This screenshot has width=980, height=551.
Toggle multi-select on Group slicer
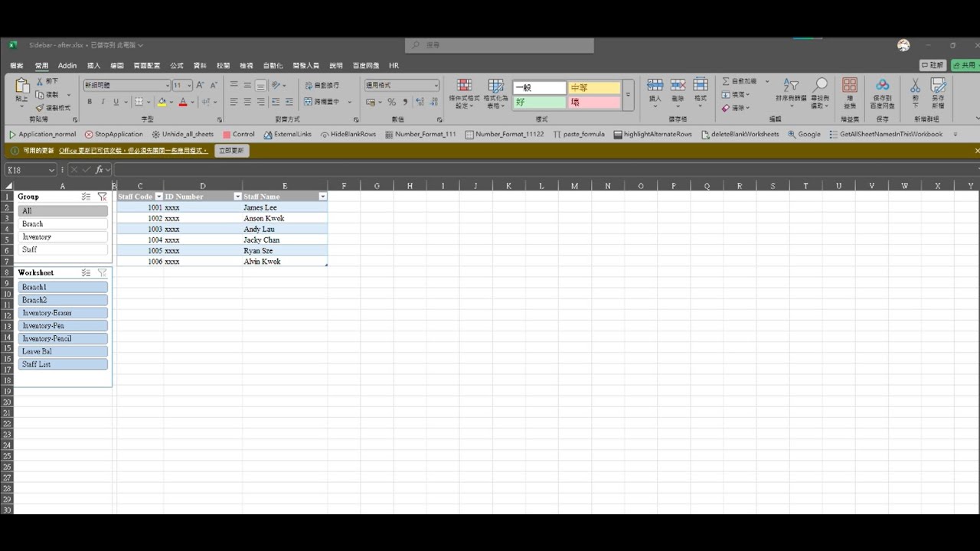coord(87,197)
